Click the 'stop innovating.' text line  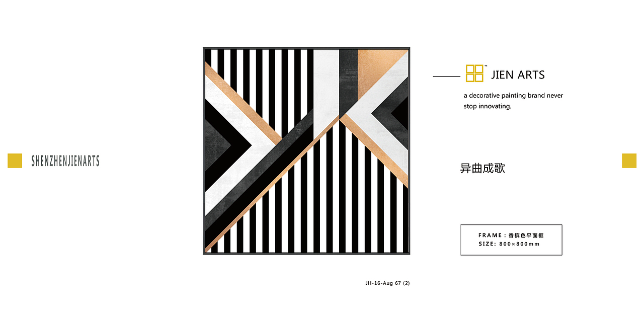click(x=488, y=107)
